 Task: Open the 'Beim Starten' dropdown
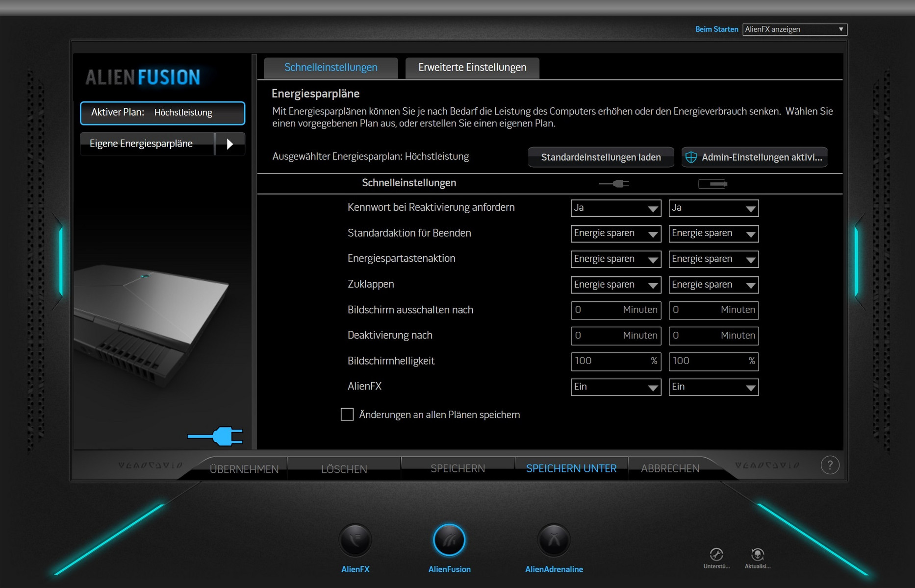[x=795, y=29]
